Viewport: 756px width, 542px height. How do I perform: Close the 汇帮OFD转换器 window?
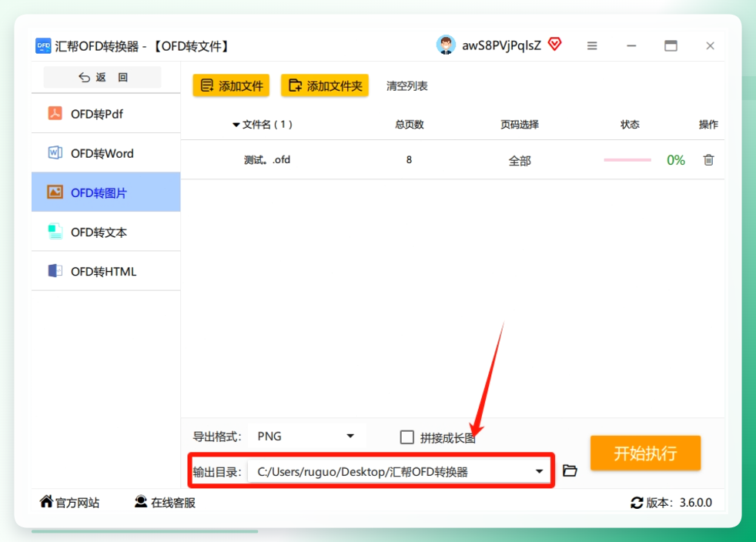(710, 46)
